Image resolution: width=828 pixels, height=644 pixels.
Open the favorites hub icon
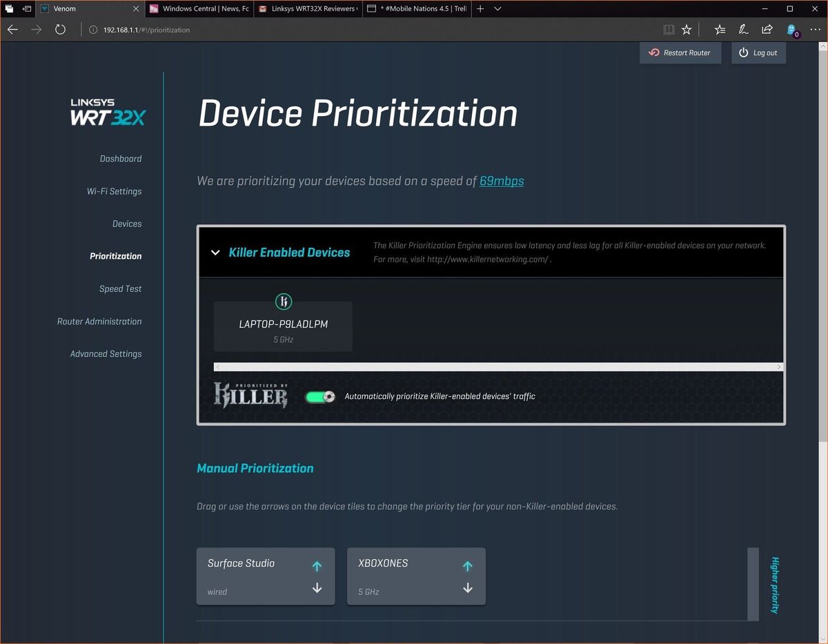point(720,30)
